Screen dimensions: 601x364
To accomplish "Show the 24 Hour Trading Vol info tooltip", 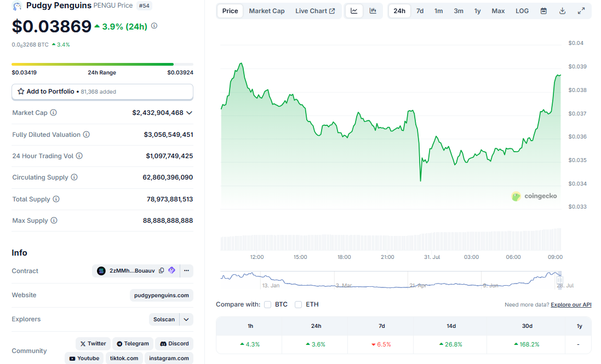I will 79,156.
